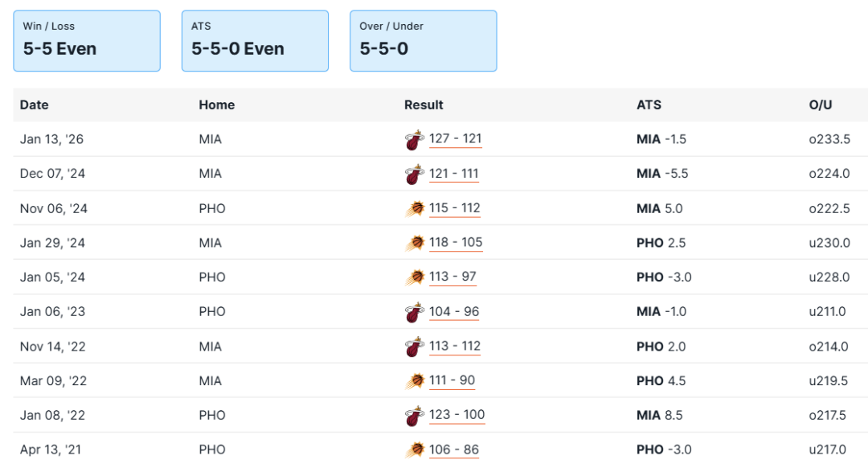The image size is (868, 464).
Task: Click the ATS 5-5-0 Even card
Action: click(x=255, y=40)
